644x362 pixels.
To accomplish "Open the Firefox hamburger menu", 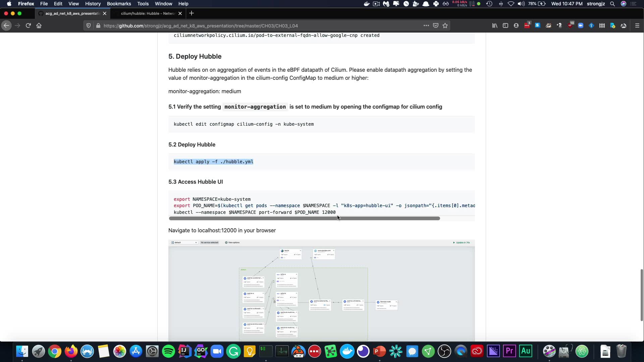I will pos(637,25).
